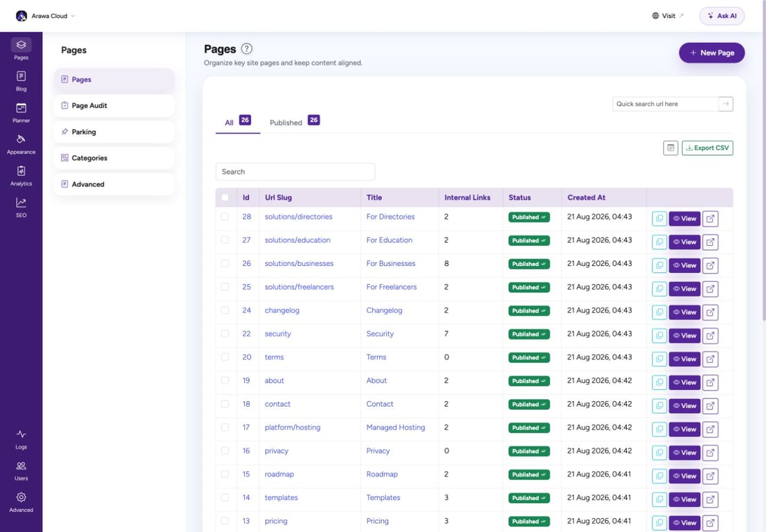
Task: Check the row for solutions/freelancers
Action: [x=225, y=287]
